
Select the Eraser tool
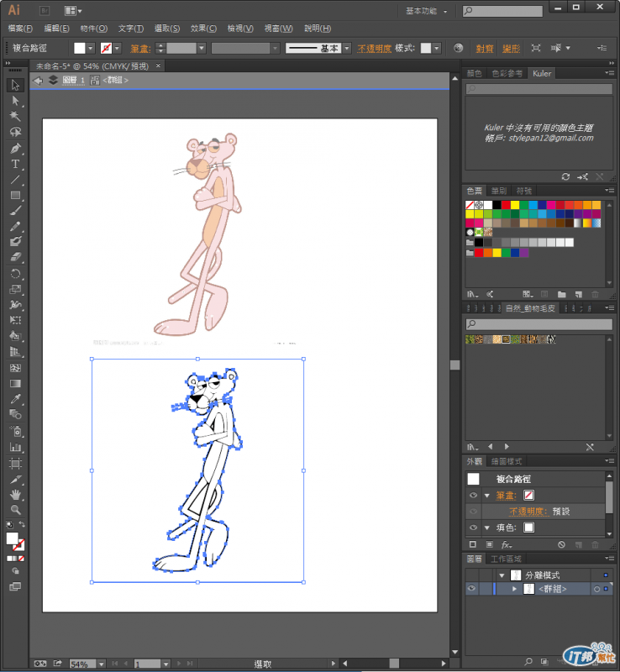pos(15,257)
